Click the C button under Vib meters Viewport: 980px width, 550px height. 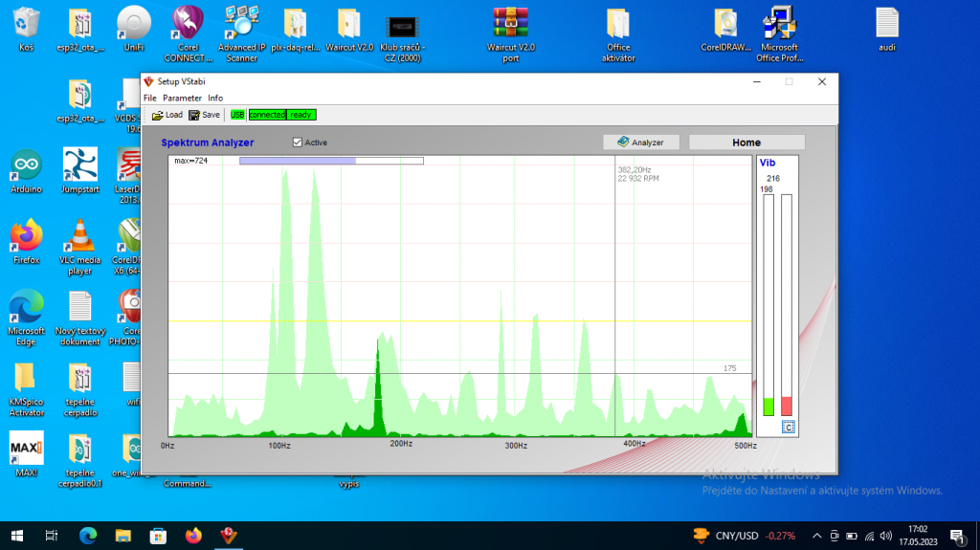pyautogui.click(x=788, y=428)
